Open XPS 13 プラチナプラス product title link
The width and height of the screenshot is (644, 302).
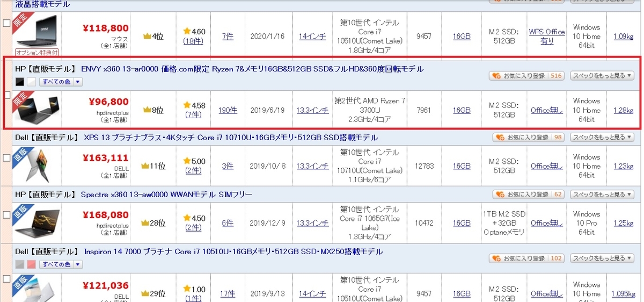pyautogui.click(x=231, y=138)
